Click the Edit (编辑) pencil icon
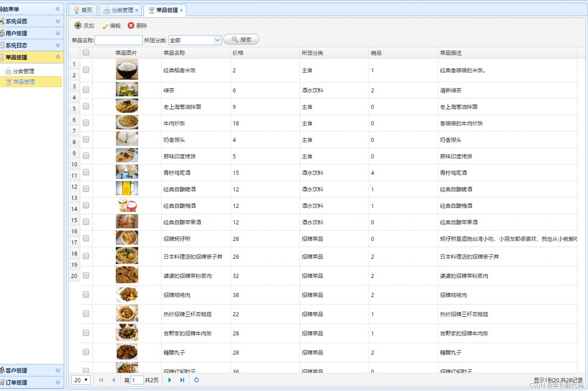Image resolution: width=588 pixels, height=391 pixels. 105,26
